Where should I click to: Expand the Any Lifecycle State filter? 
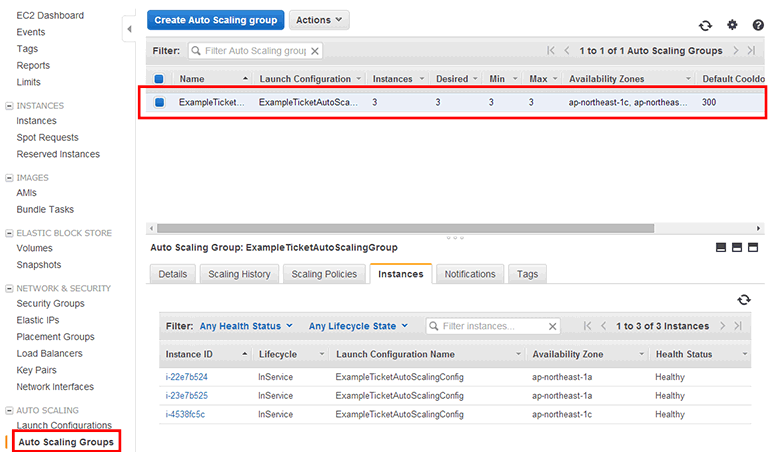tap(358, 326)
